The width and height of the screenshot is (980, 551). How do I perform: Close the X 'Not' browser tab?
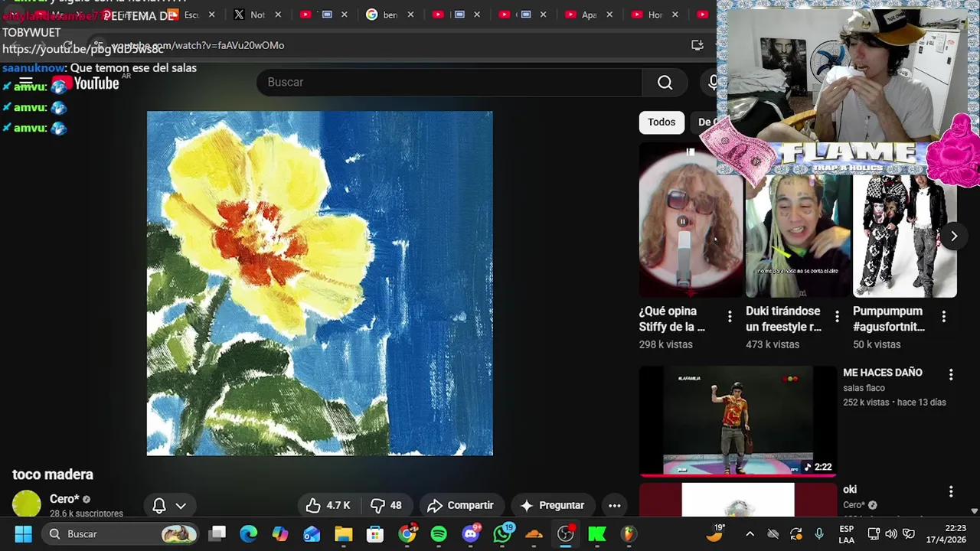278,15
